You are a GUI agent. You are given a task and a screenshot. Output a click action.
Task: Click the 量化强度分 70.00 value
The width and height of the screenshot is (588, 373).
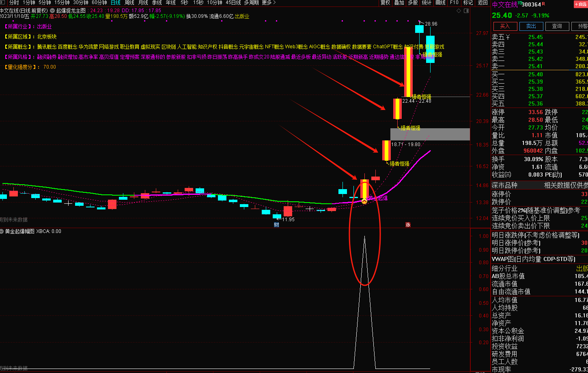pos(50,67)
